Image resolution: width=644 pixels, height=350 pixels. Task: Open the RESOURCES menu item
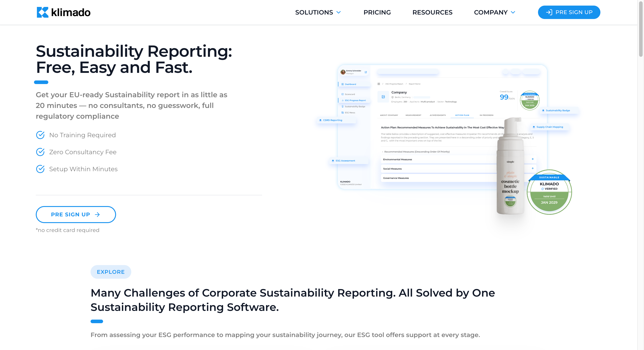click(432, 12)
